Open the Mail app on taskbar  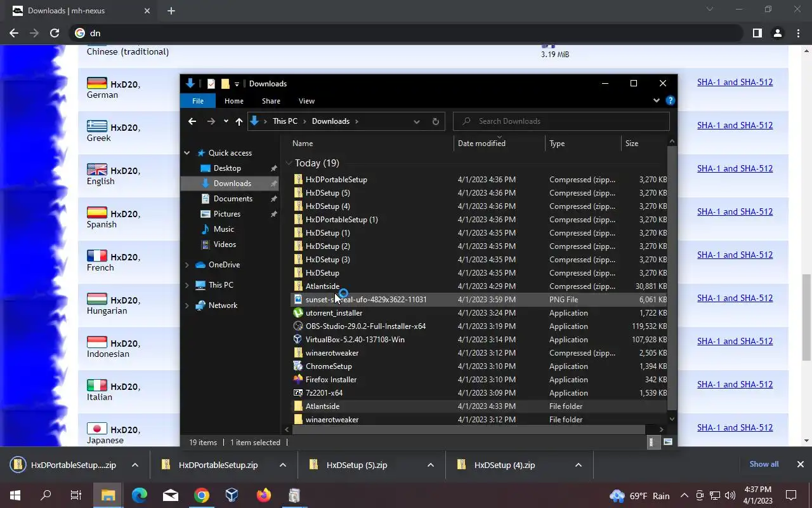(170, 495)
